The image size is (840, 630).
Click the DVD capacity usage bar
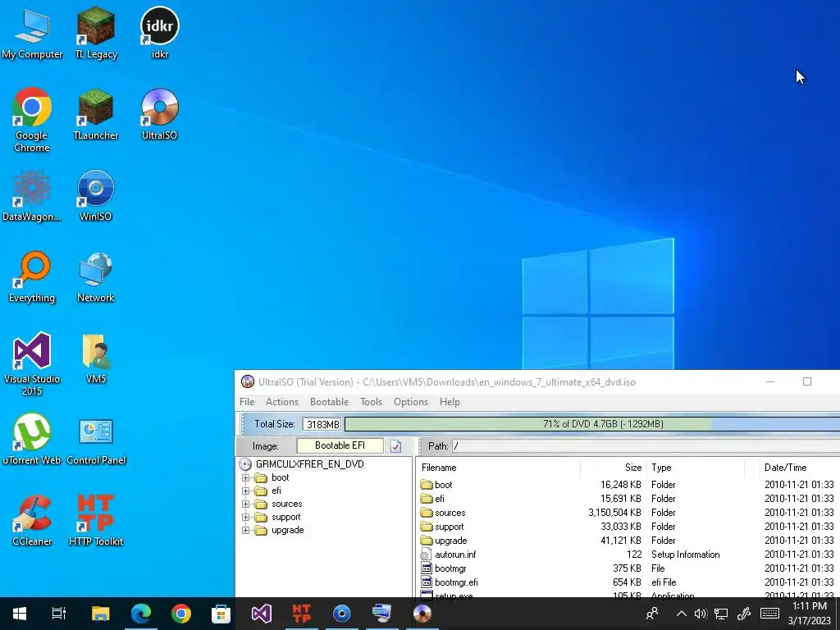coord(592,424)
